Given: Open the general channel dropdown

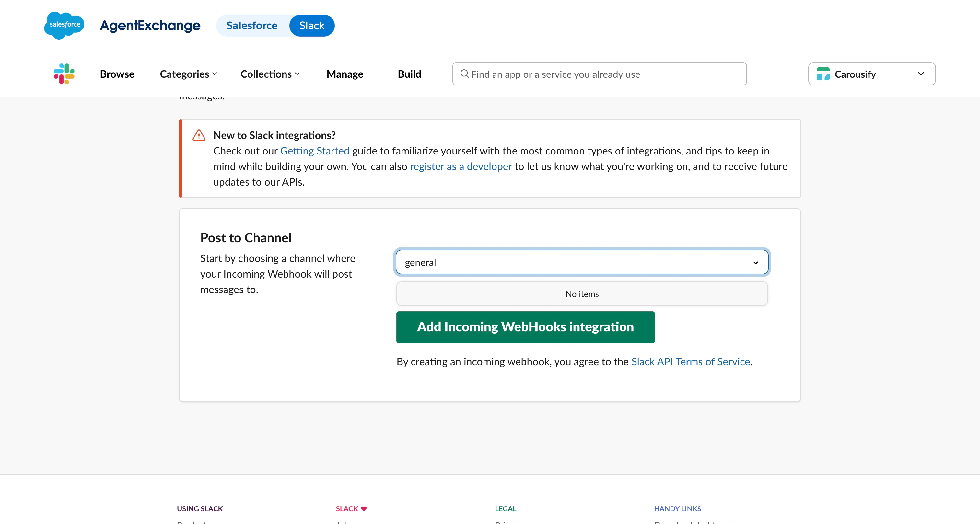Looking at the screenshot, I should [x=582, y=262].
